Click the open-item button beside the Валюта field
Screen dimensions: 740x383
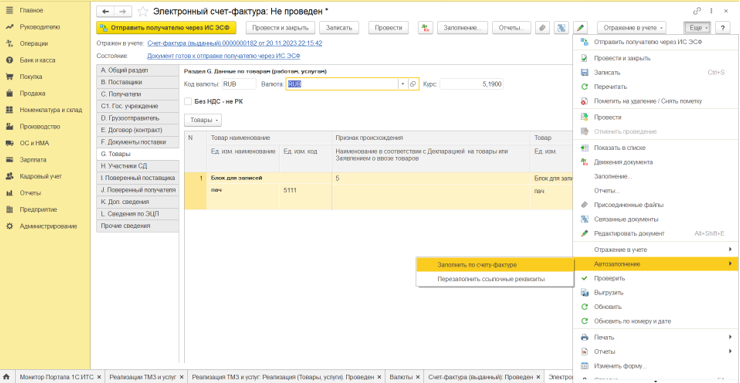point(413,84)
